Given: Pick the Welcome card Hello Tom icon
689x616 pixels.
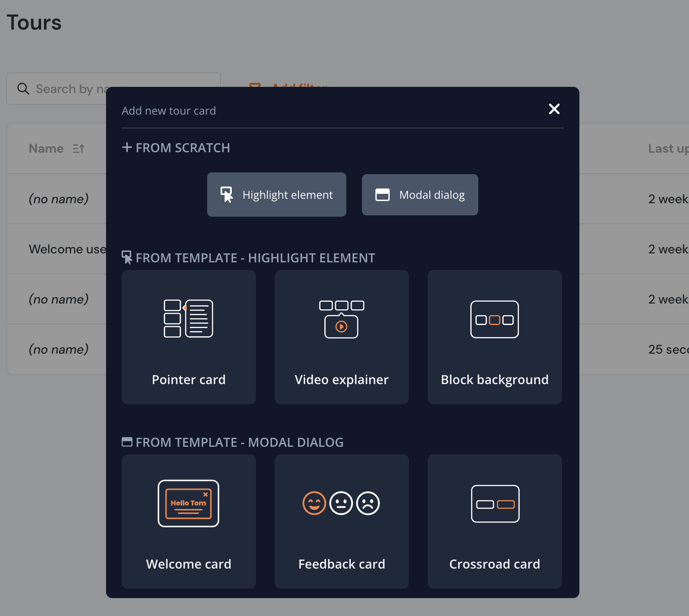Looking at the screenshot, I should pyautogui.click(x=188, y=503).
